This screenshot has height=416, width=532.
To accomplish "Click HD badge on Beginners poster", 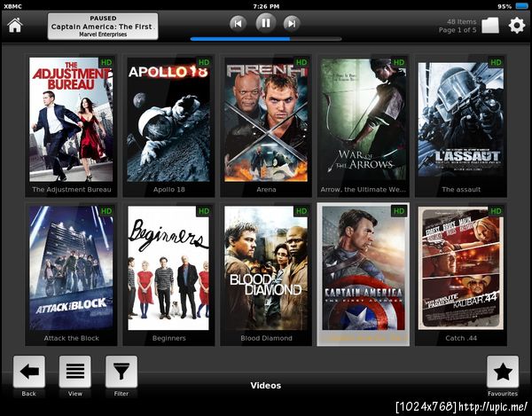I will pyautogui.click(x=204, y=211).
